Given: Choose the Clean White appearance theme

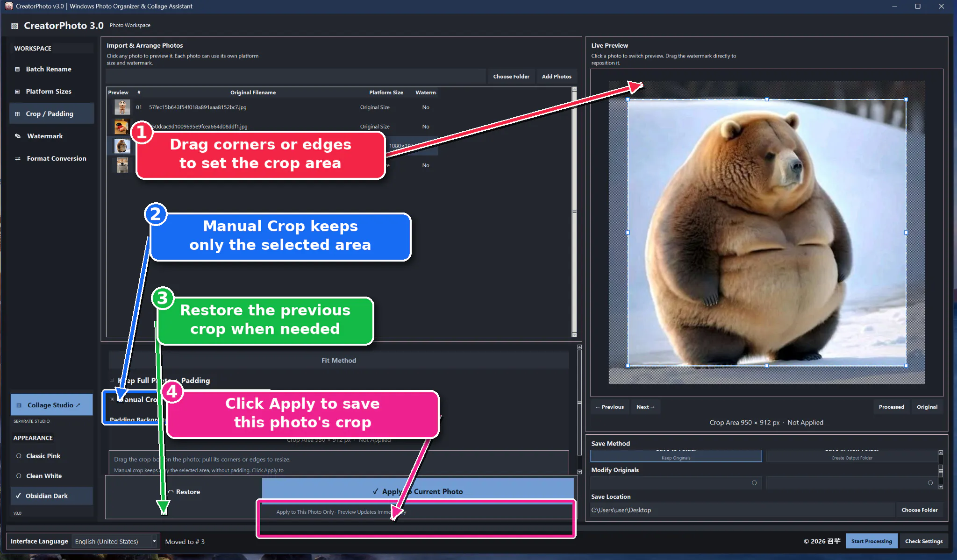Looking at the screenshot, I should 51,476.
